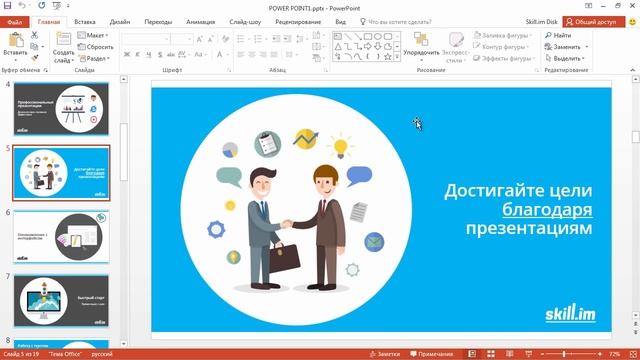Toggle align text left

[x=241, y=54]
